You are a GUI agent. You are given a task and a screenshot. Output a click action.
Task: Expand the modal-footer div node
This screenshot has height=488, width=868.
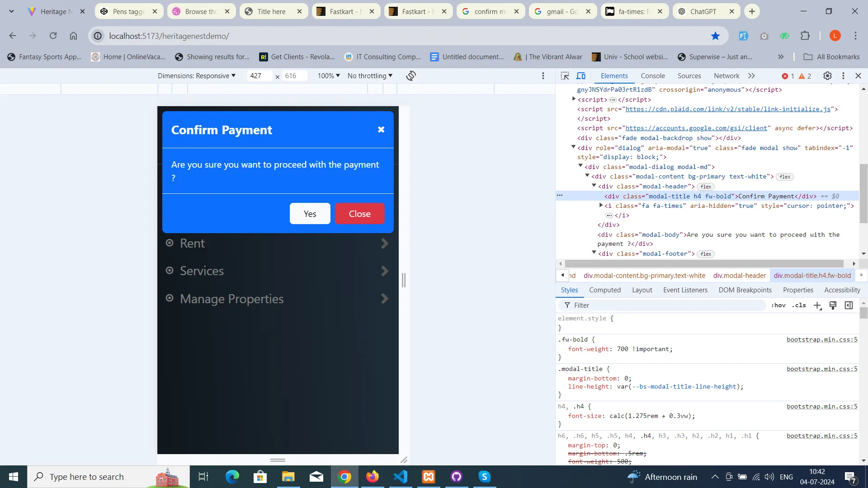[x=594, y=253]
